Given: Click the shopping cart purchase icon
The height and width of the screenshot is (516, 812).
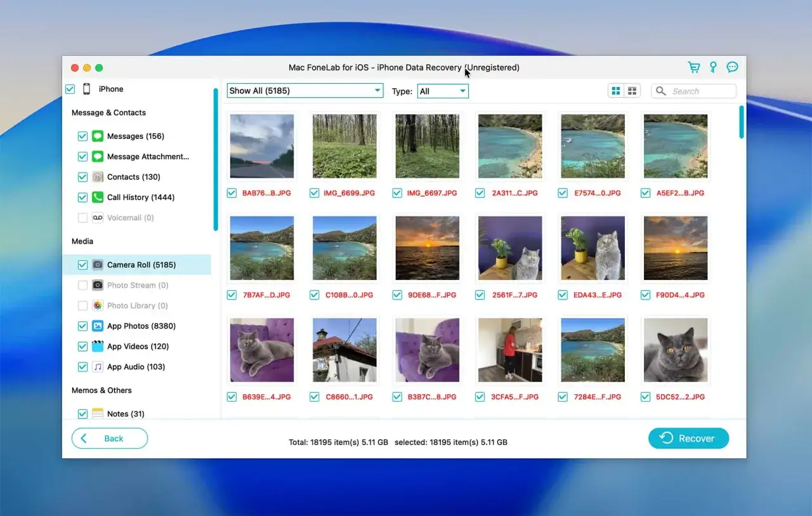Looking at the screenshot, I should 694,67.
